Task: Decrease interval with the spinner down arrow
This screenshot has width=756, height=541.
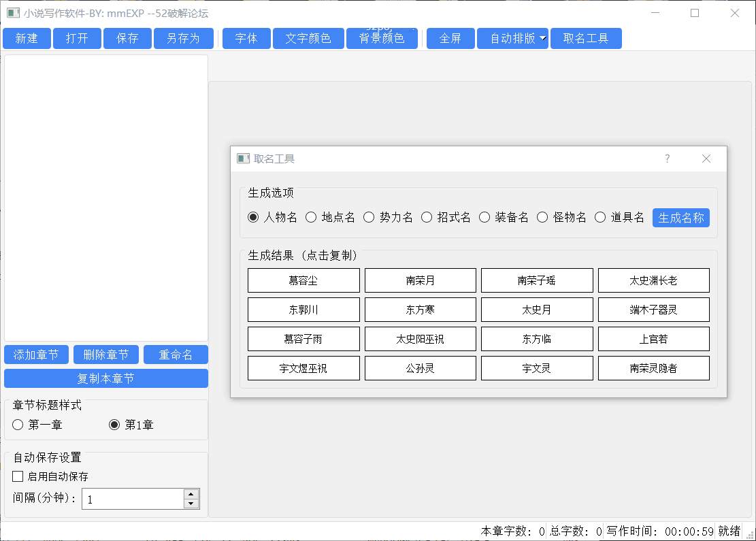Action: point(191,504)
